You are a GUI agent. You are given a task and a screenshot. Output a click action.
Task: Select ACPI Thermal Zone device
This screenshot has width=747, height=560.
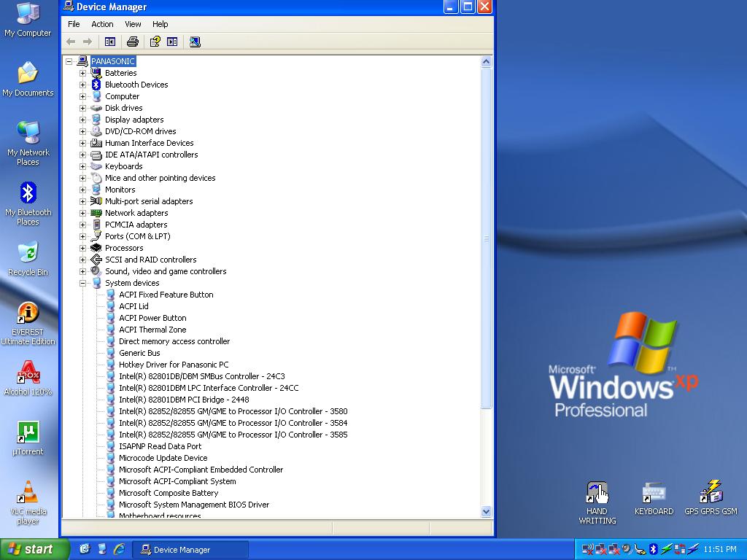coord(153,330)
